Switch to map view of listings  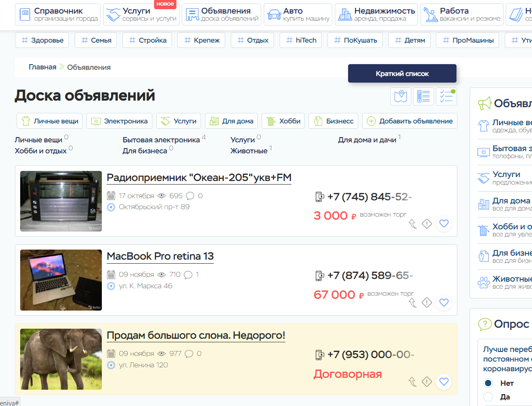pos(400,96)
